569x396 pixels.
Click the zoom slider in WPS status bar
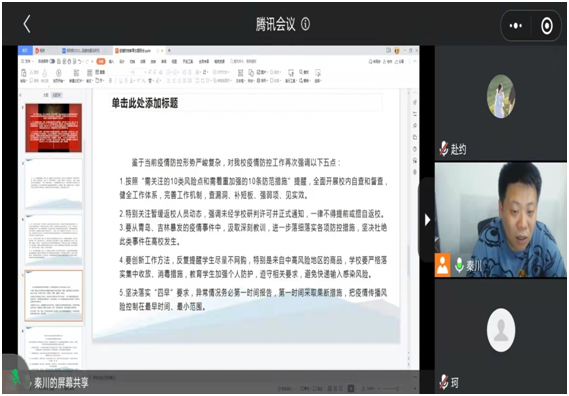pos(390,389)
